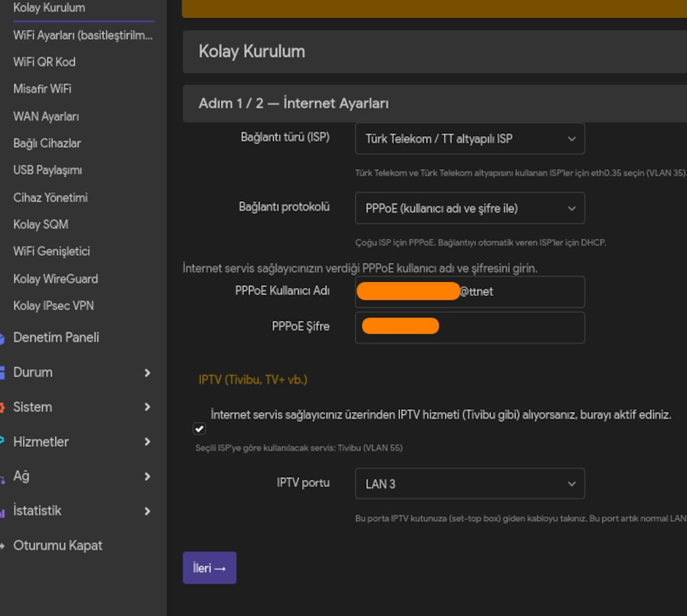Click the 'IPTV (Tivibu, TV+ vb.)' section title
This screenshot has width=687, height=616.
253,379
